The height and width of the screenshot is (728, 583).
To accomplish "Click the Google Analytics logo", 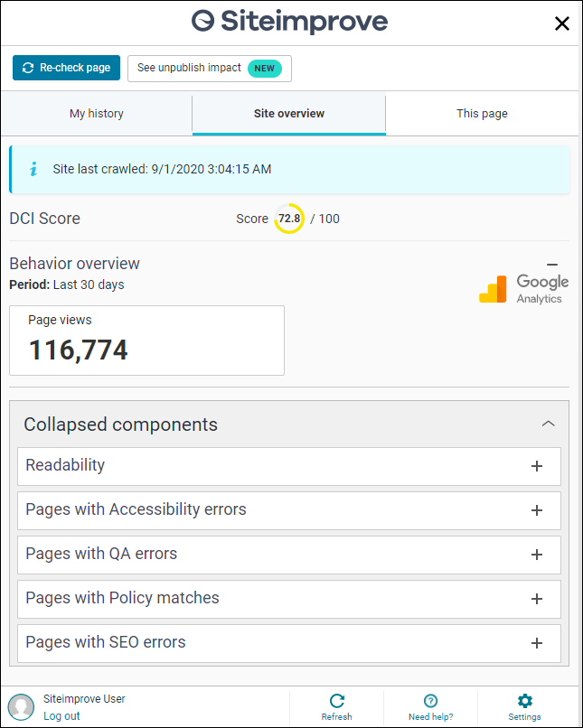I will pos(523,288).
